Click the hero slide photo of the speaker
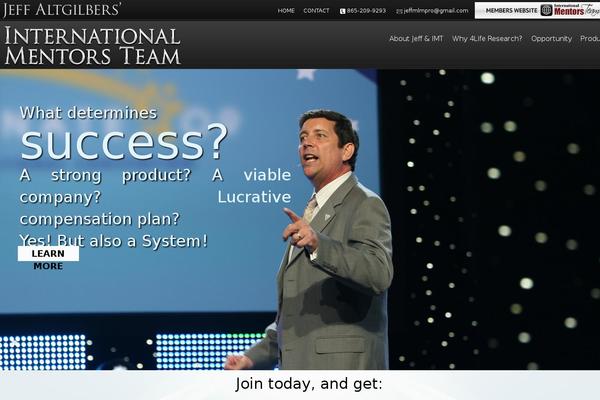The image size is (600, 400). pyautogui.click(x=300, y=219)
